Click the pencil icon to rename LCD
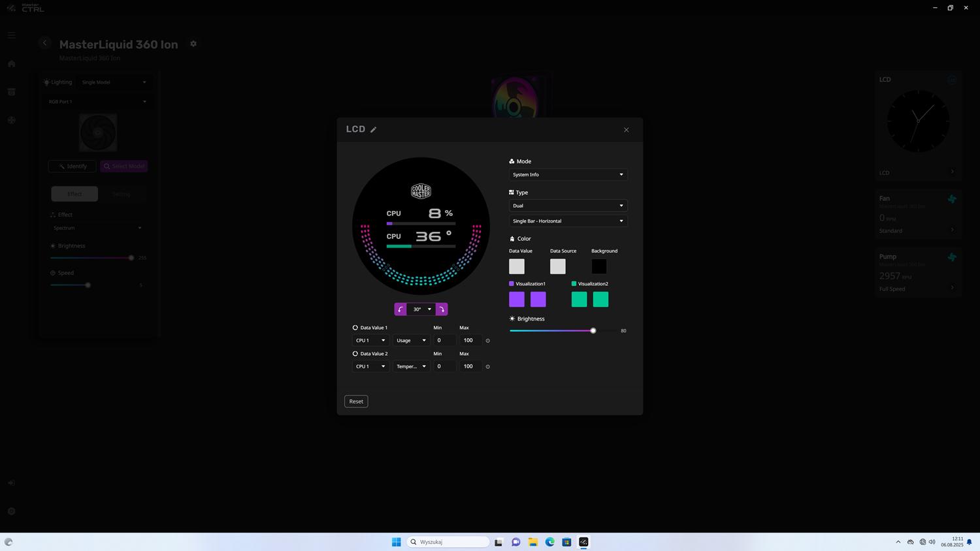This screenshot has height=551, width=980. coord(374,130)
